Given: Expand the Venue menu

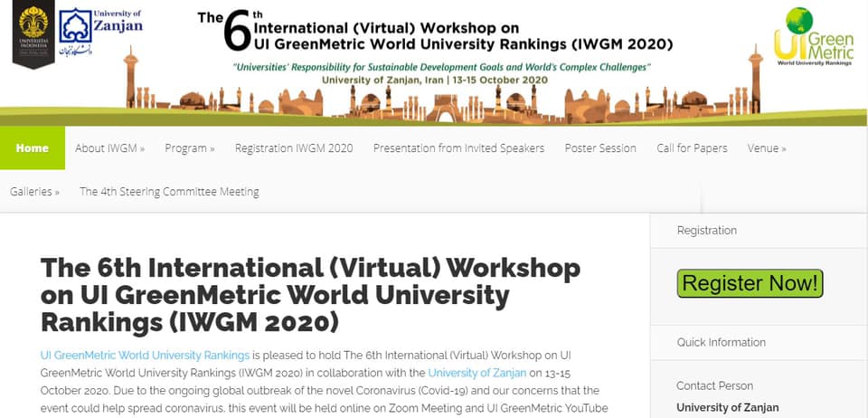Looking at the screenshot, I should pyautogui.click(x=767, y=147).
